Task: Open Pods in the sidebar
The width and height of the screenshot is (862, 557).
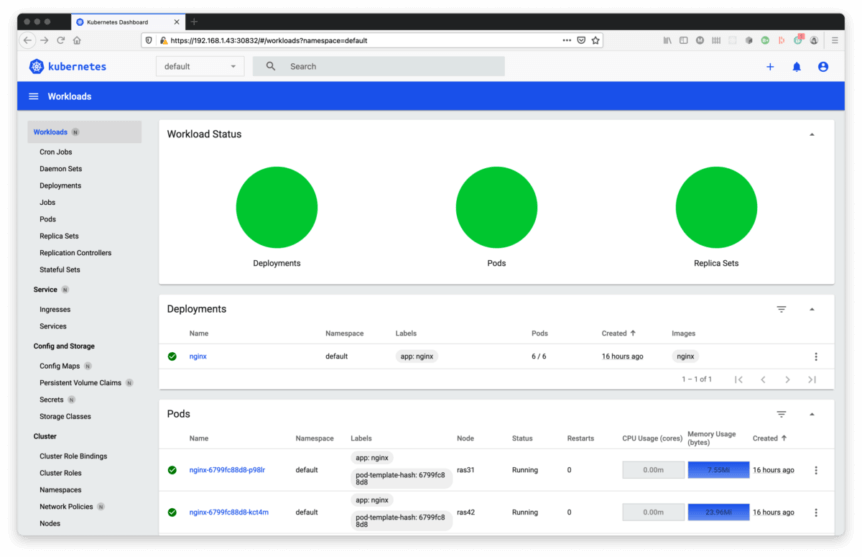Action: point(48,219)
